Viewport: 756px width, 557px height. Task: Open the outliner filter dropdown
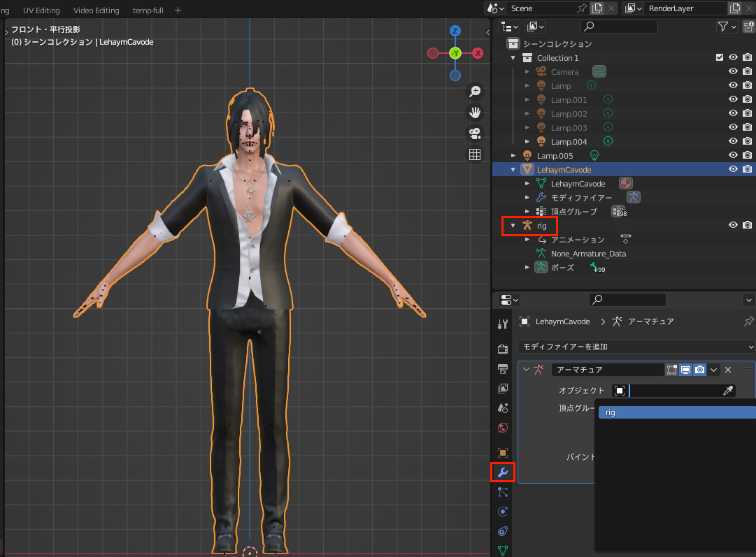727,27
